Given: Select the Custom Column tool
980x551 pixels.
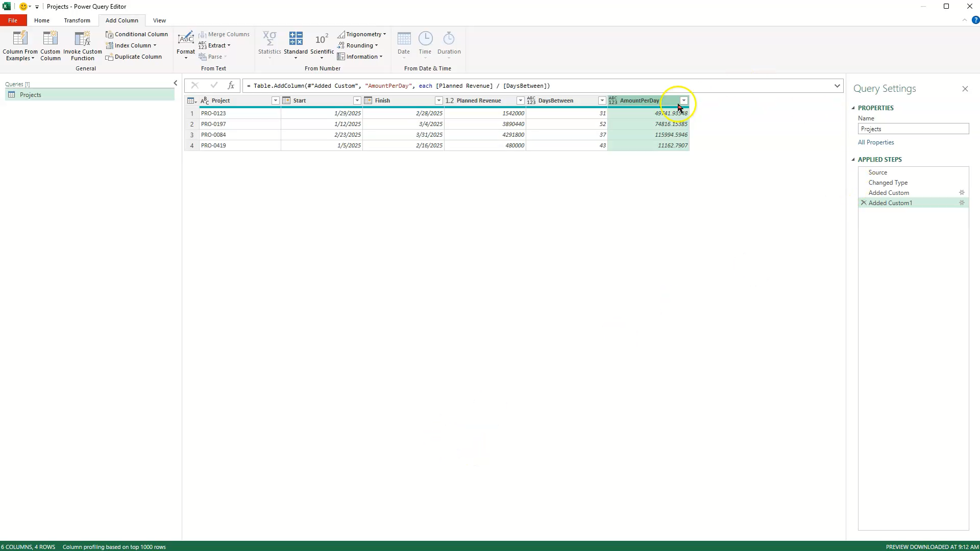Looking at the screenshot, I should 50,45.
